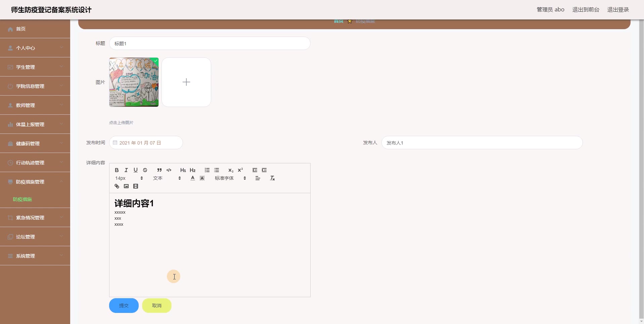Click 退出登录 to log out

pos(618,10)
